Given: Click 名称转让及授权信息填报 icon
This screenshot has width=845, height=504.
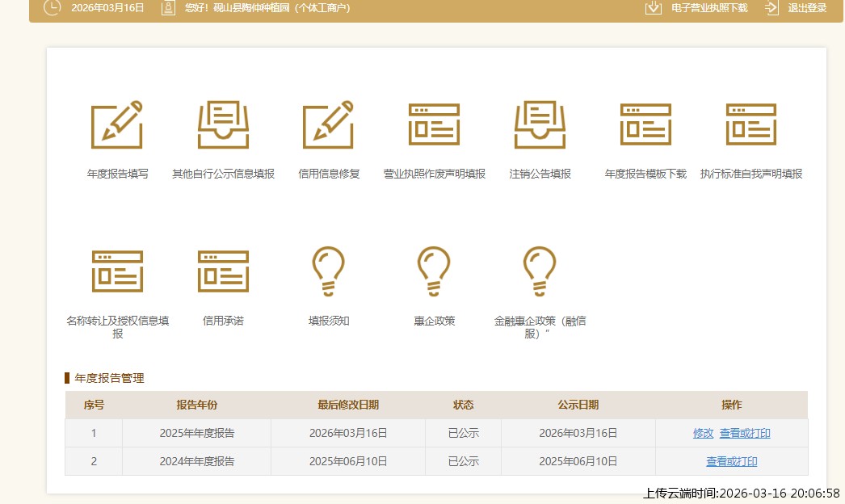Looking at the screenshot, I should click(117, 271).
